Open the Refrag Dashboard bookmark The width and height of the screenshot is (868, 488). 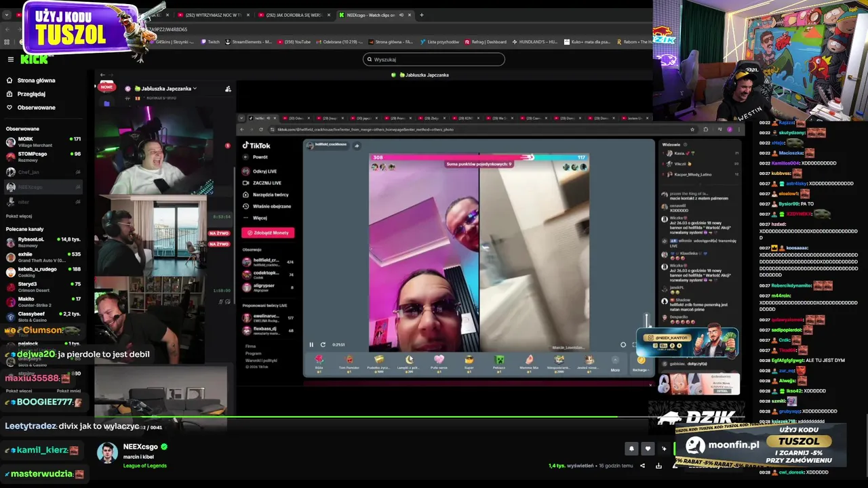point(486,42)
